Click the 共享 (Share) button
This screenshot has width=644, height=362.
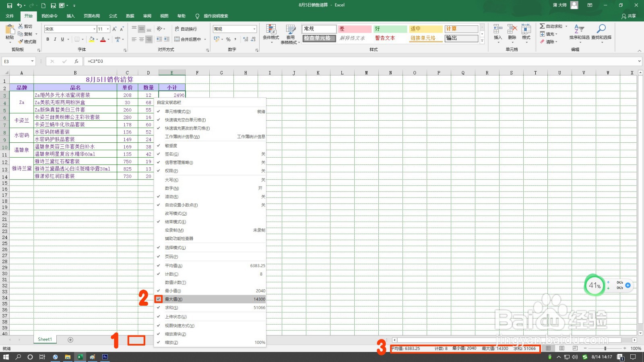point(629,16)
